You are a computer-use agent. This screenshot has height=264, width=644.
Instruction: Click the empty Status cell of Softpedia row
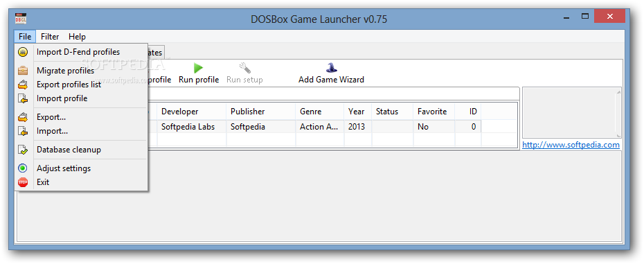pos(392,127)
